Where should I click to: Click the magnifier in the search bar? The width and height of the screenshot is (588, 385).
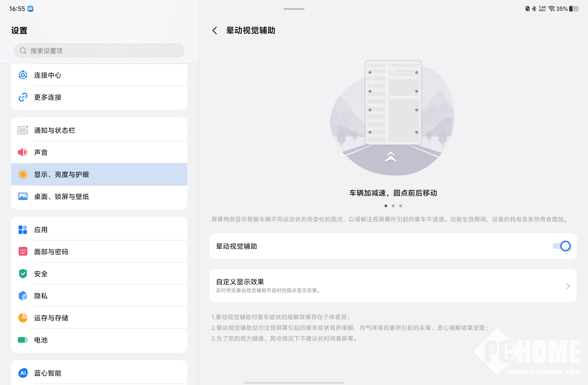coord(23,51)
